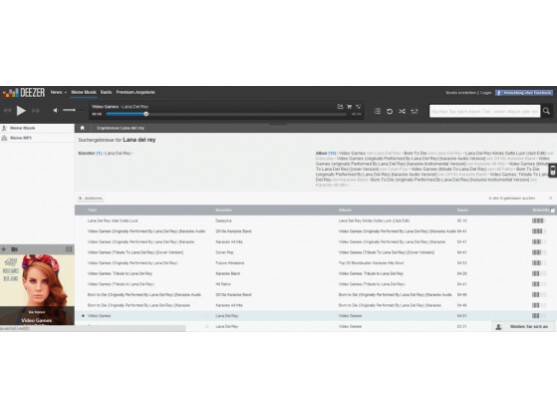Open Lana Del Rey album cover thumbnail
The image size is (557, 418).
point(37,289)
